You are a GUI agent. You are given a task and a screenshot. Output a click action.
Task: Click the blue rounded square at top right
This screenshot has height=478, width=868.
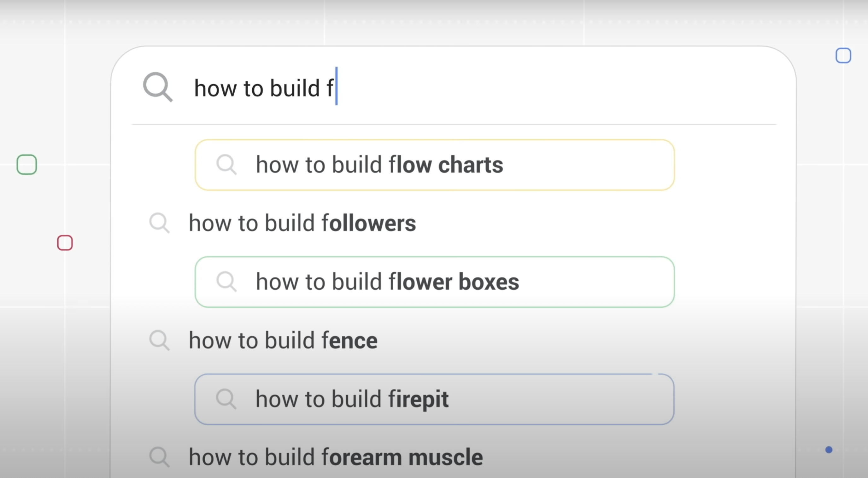pos(843,55)
